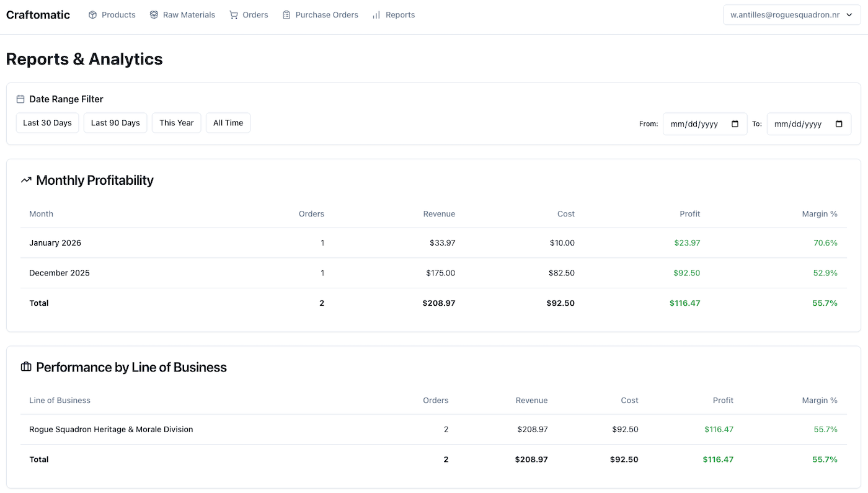Open the To date picker calendar
Image resolution: width=868 pixels, height=493 pixels.
pos(838,123)
